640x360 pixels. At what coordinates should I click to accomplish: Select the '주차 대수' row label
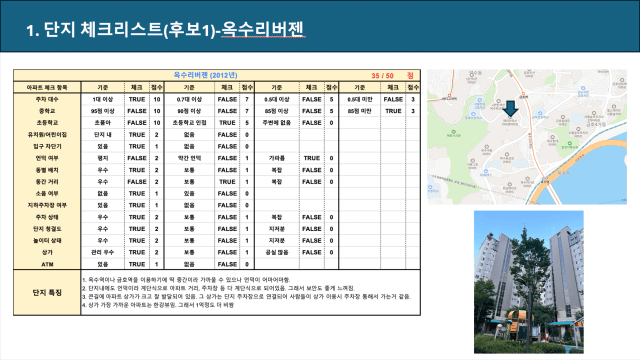click(x=47, y=99)
